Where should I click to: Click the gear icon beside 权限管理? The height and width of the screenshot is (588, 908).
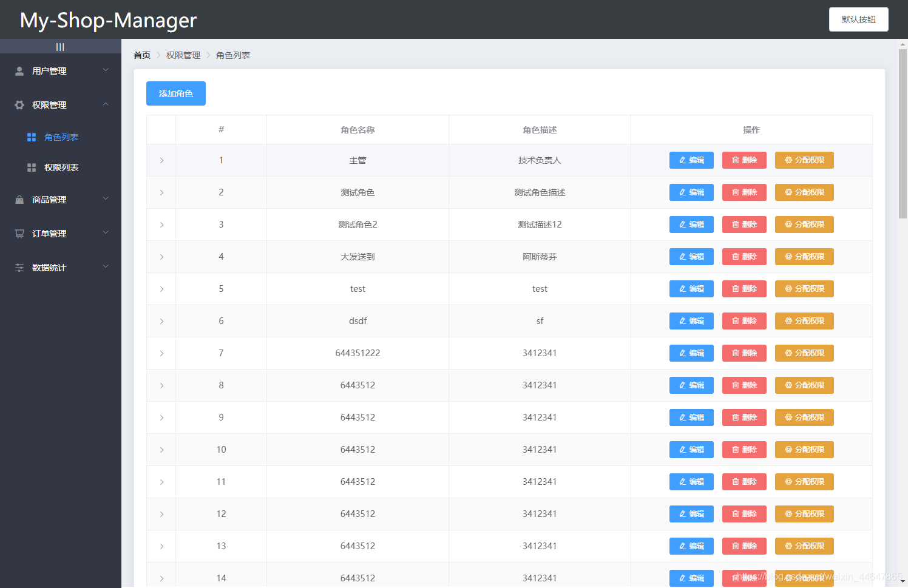click(19, 105)
